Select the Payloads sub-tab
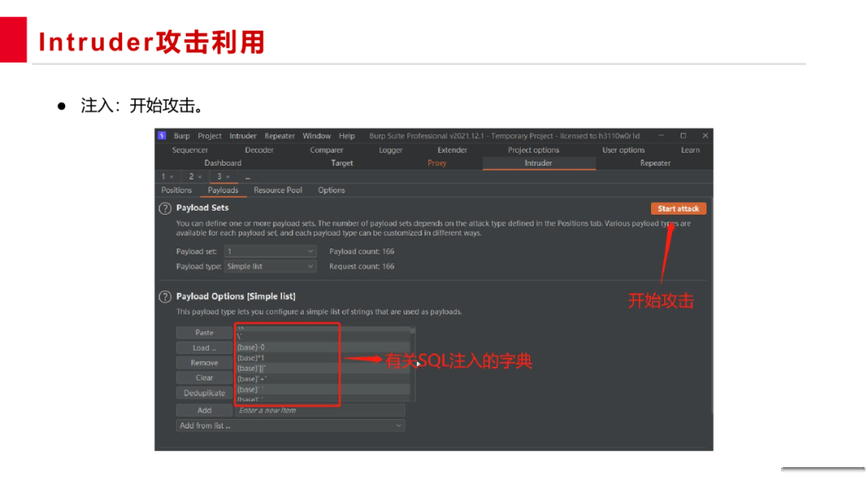Viewport: 868px width, 489px height. [x=223, y=190]
